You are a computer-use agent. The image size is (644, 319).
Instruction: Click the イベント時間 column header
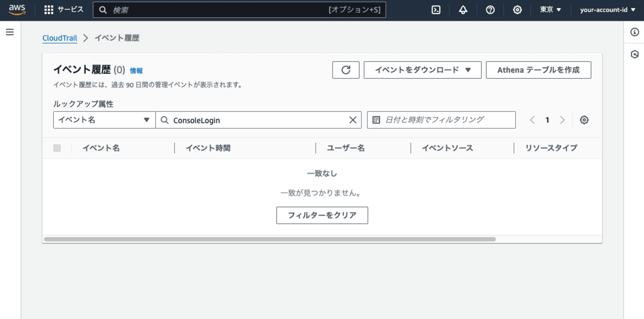(208, 148)
